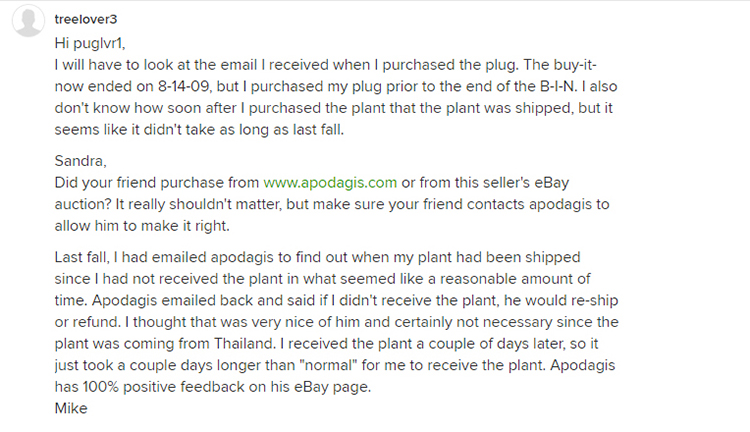Screen dimensions: 750x432
Task: Click the "Sandra," salutation text
Action: click(80, 161)
